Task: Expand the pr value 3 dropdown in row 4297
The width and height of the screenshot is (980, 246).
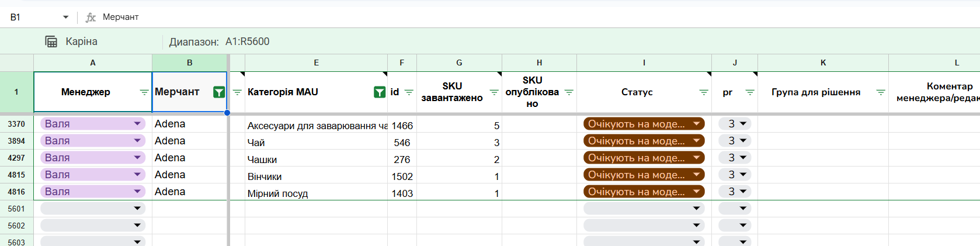Action: tap(743, 158)
